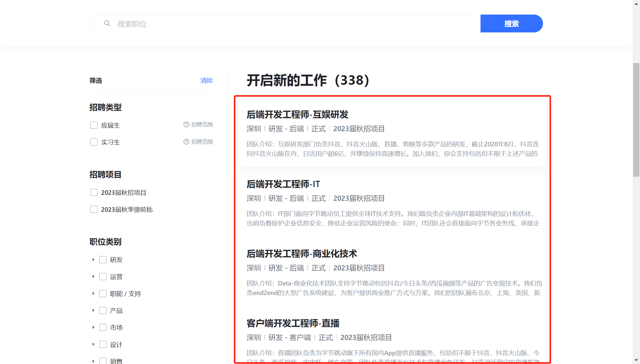Expand the 职能 / 支持 category arrow
The image size is (640, 364).
tap(93, 294)
